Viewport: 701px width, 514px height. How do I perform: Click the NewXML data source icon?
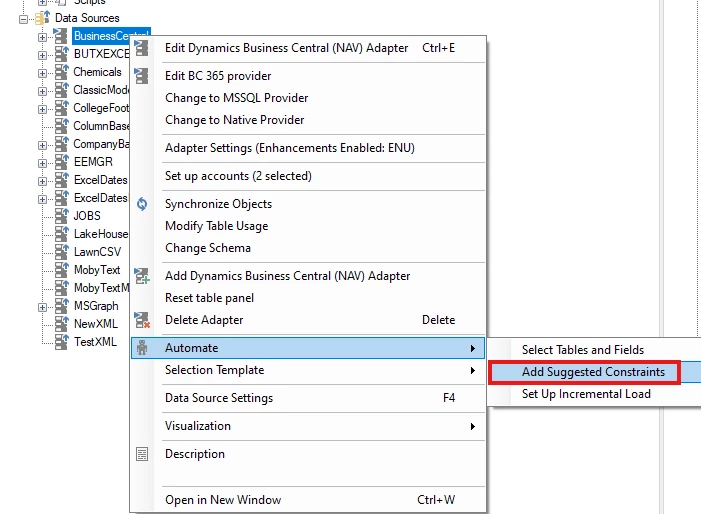[61, 324]
